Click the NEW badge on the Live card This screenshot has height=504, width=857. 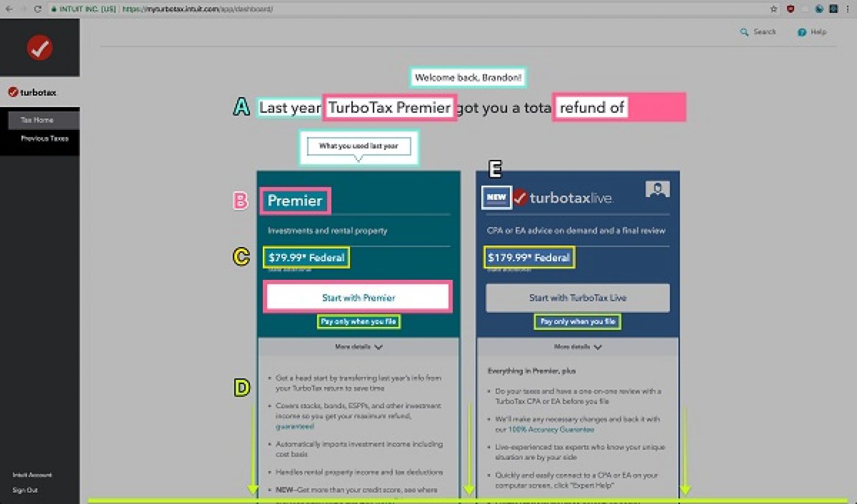[x=496, y=197]
